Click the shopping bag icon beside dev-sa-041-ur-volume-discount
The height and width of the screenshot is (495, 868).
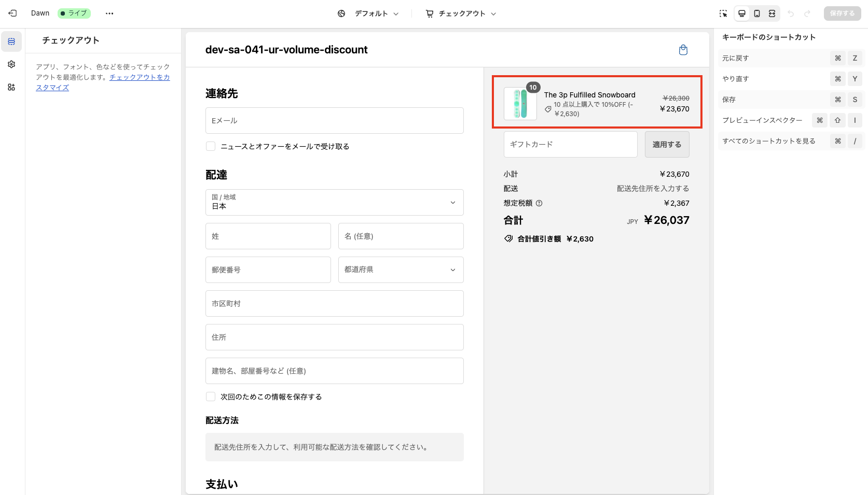pyautogui.click(x=683, y=50)
